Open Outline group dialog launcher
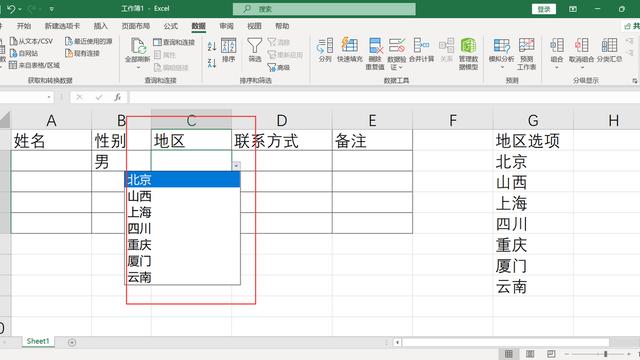Viewport: 640px width, 360px height. pos(635,81)
